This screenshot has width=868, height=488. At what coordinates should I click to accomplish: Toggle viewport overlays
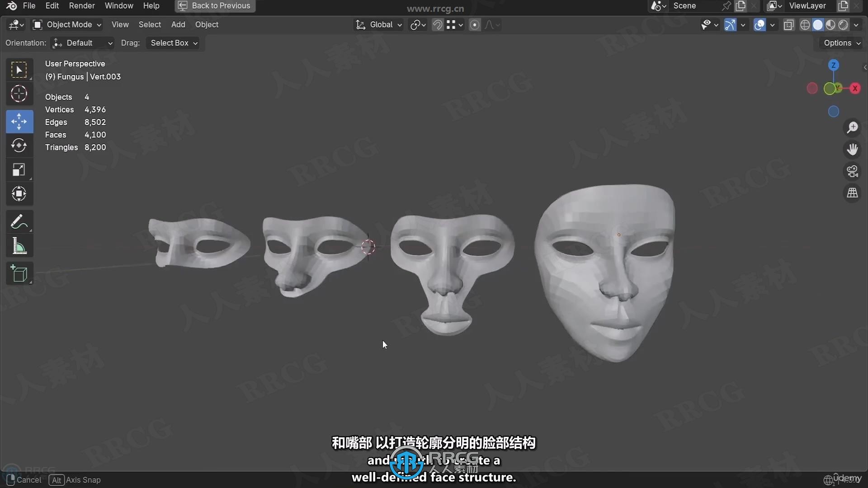pos(760,25)
